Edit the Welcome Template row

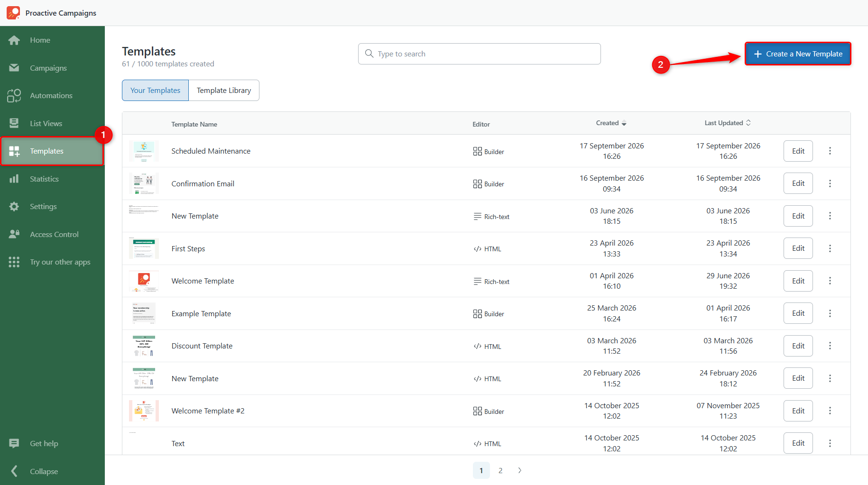coord(798,281)
